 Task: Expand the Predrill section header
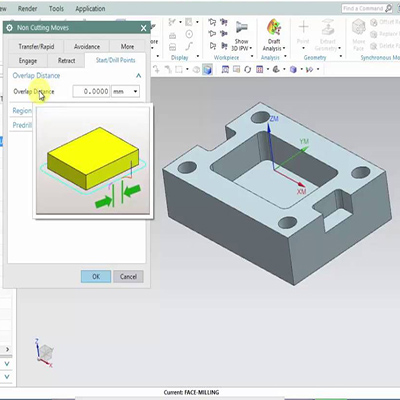[x=22, y=125]
